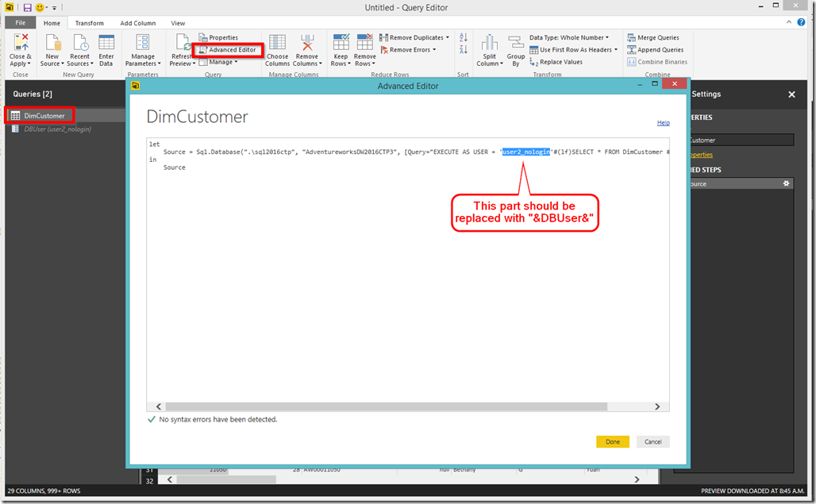The width and height of the screenshot is (816, 504).
Task: Click right arrow of editor horizontal scrollbar
Action: click(x=656, y=406)
